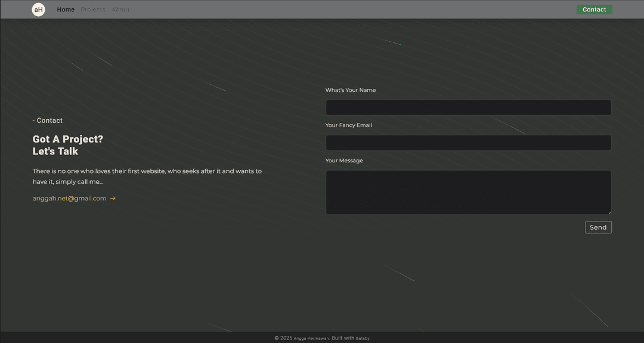Click the - Contact section label

[x=48, y=120]
